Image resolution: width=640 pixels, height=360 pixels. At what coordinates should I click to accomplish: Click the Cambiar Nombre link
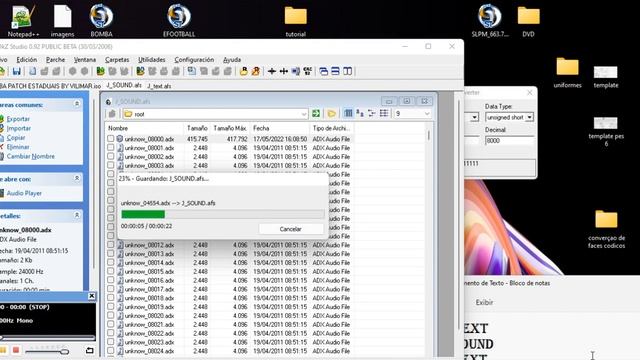30,156
